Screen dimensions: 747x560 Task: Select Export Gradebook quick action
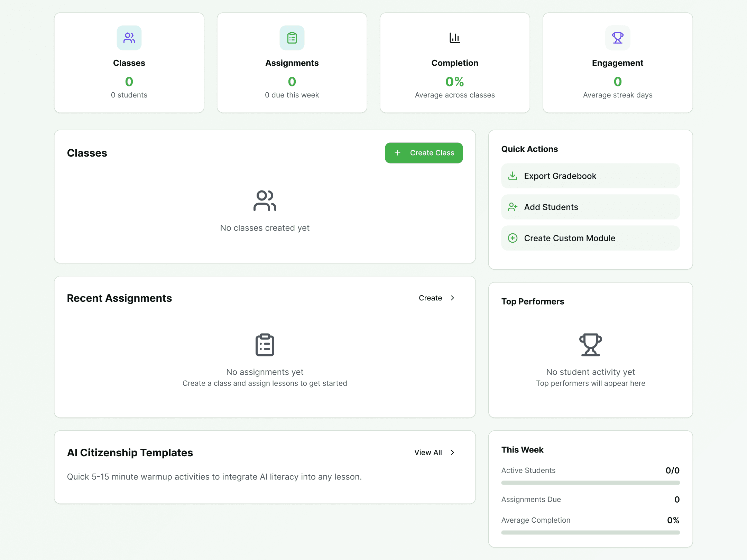[x=590, y=176]
